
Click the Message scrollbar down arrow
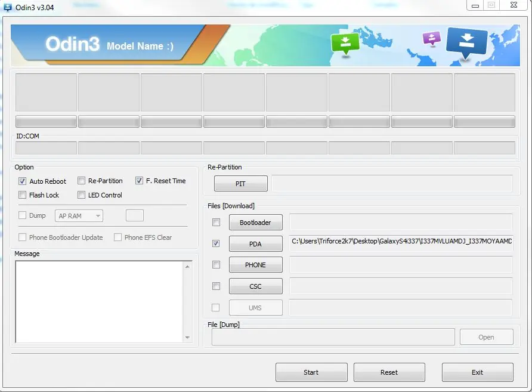pyautogui.click(x=187, y=337)
